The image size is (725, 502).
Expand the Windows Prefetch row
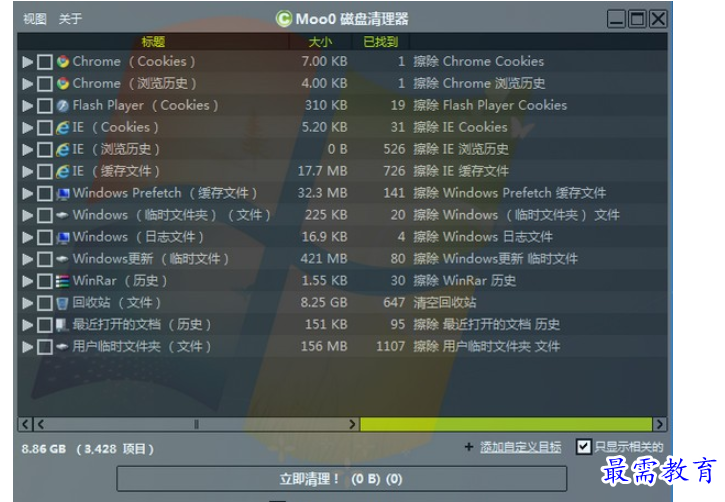28,194
